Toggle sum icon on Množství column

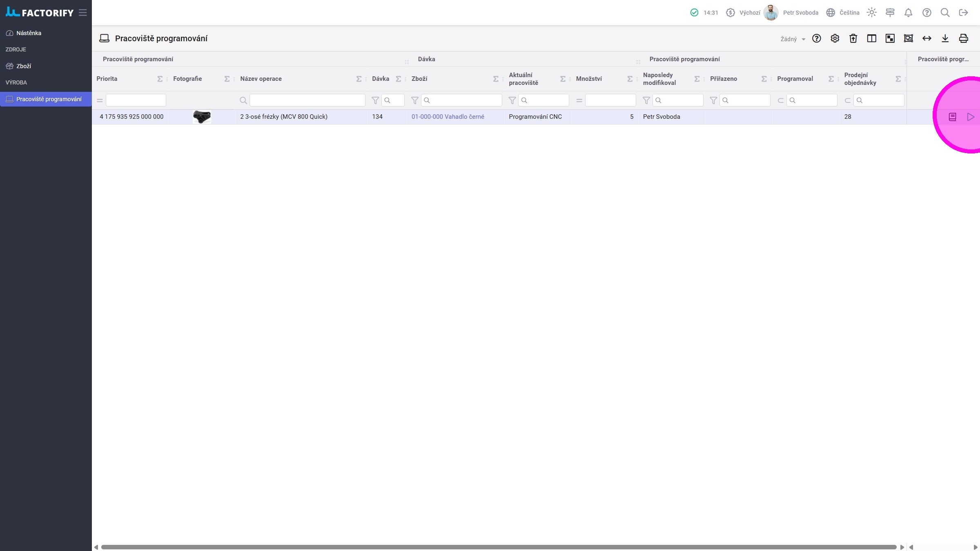point(630,79)
